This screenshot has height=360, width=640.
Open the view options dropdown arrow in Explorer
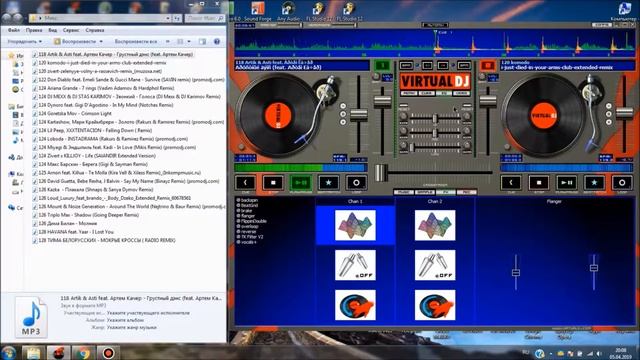coord(189,42)
